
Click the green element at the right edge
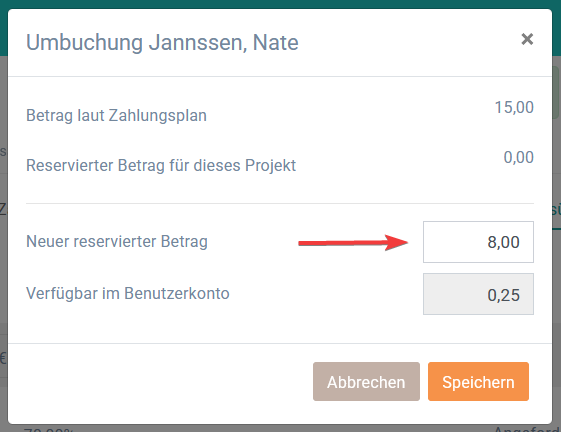click(556, 92)
